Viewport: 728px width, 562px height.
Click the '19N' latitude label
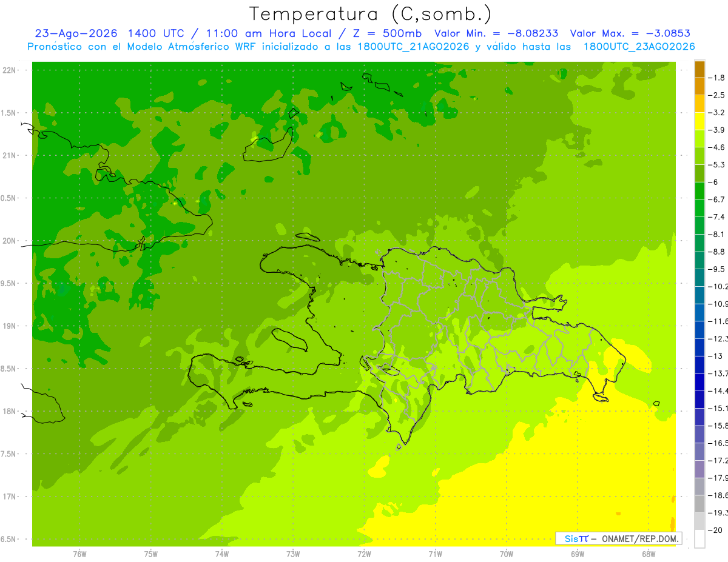click(10, 326)
